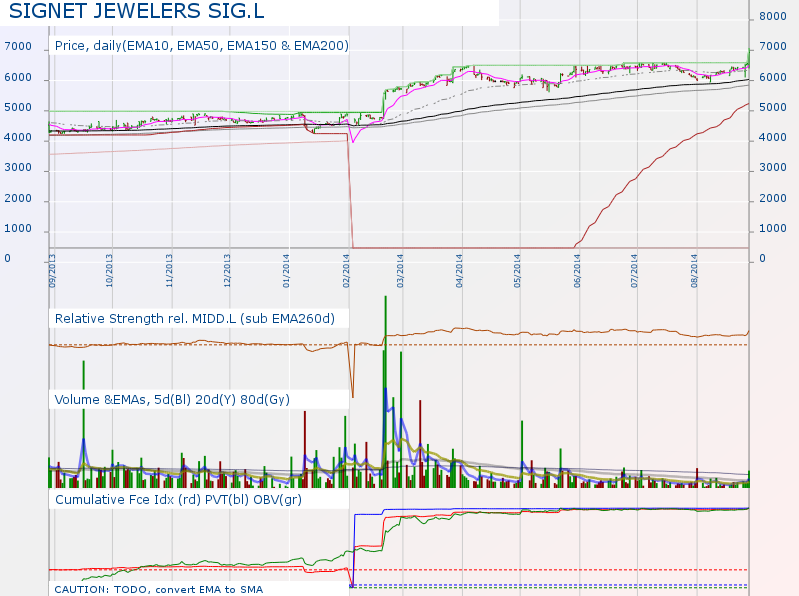
Task: Click the tall green volume bar in 09/2013
Action: [x=84, y=424]
